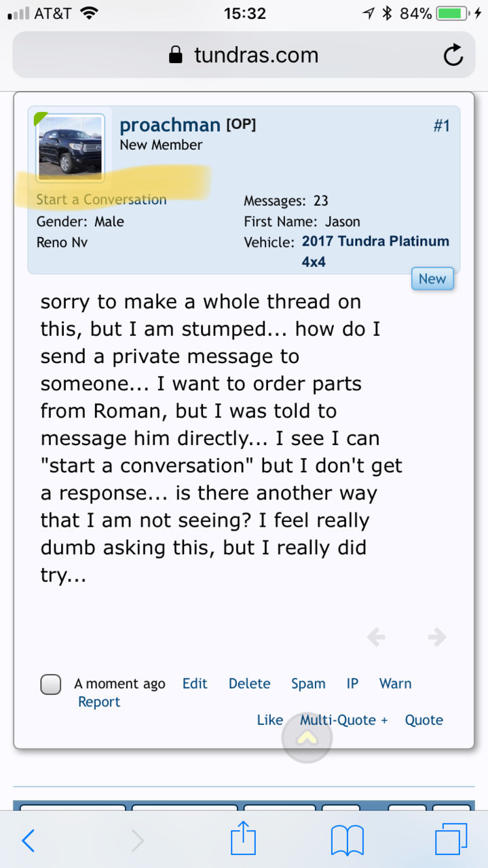Tick the post selection checkbox
Image resolution: width=488 pixels, height=868 pixels.
point(51,684)
